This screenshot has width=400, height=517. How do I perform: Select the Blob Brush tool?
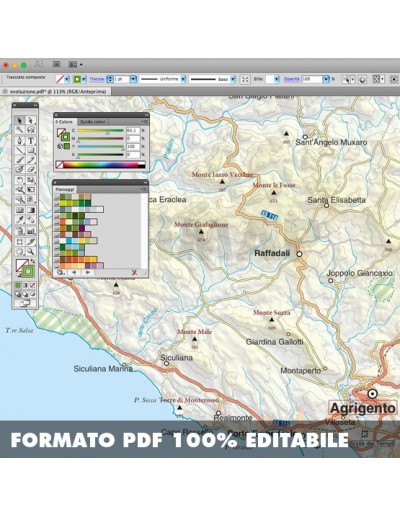tap(20, 169)
